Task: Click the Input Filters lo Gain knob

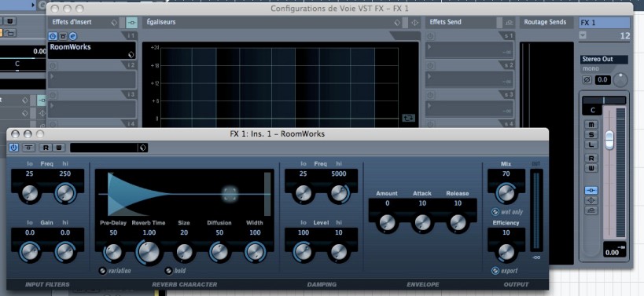Action: (x=30, y=252)
